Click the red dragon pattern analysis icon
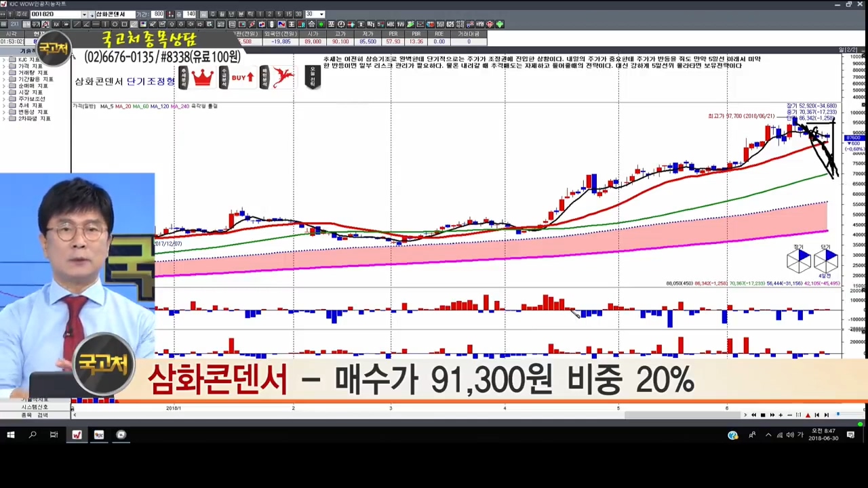The image size is (868, 488). click(282, 78)
